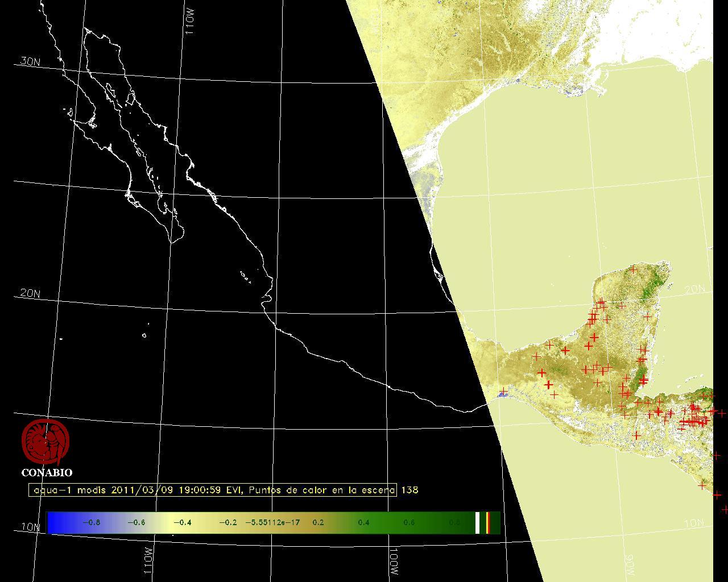Click the white stripe at color bar end
Image resolution: width=728 pixels, height=582 pixels.
478,522
